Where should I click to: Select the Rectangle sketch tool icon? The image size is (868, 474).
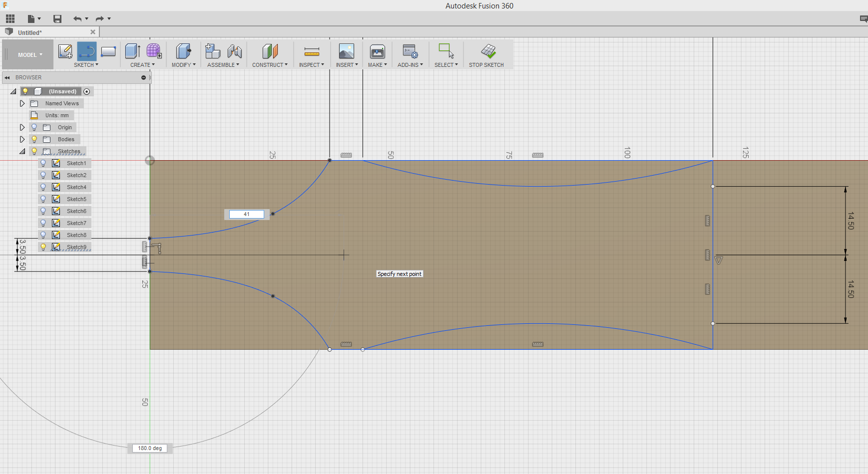tap(108, 51)
